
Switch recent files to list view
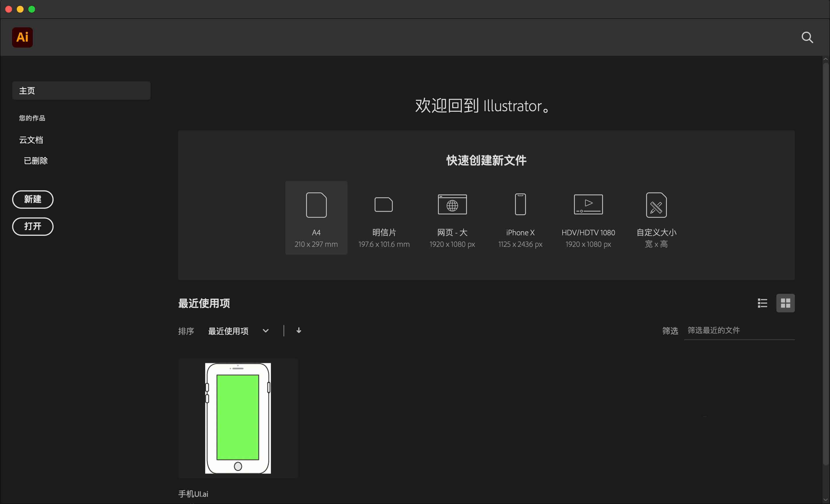(762, 303)
